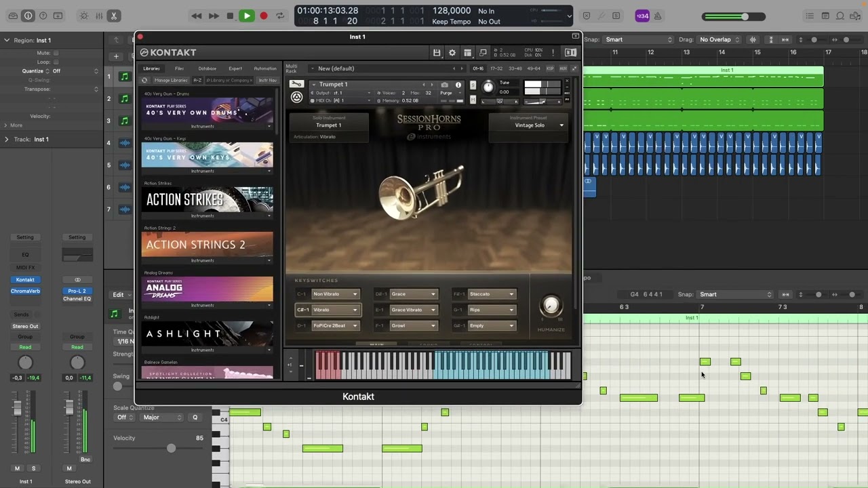The height and width of the screenshot is (488, 868).
Task: Toggle the Mixer icon in the control bar
Action: click(98, 16)
